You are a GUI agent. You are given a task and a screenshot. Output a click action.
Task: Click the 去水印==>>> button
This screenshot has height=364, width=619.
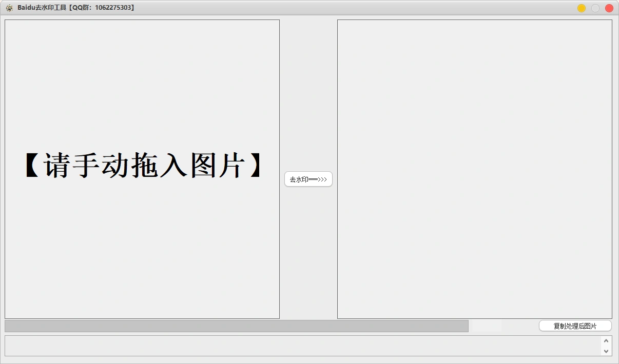tap(308, 179)
